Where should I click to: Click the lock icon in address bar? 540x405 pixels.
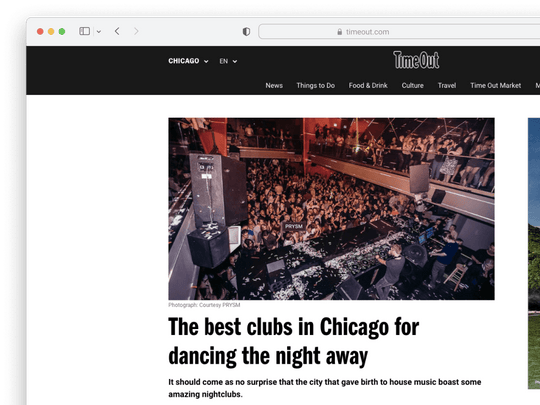(340, 32)
